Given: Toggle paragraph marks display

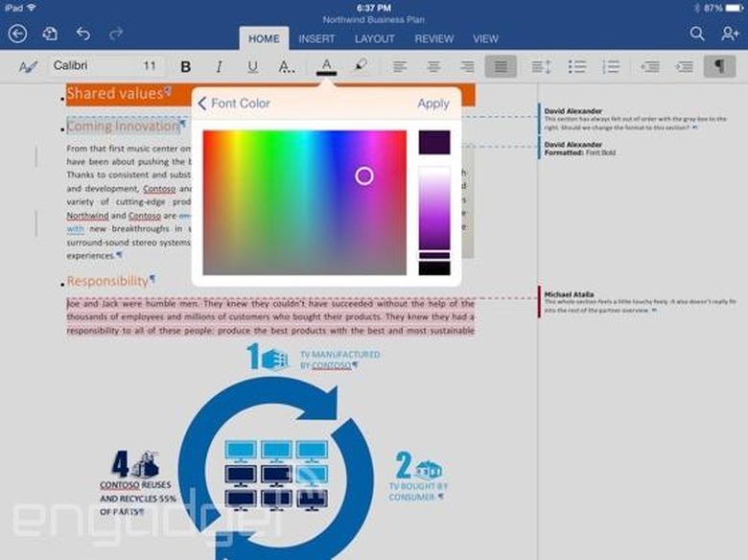Looking at the screenshot, I should pyautogui.click(x=719, y=66).
